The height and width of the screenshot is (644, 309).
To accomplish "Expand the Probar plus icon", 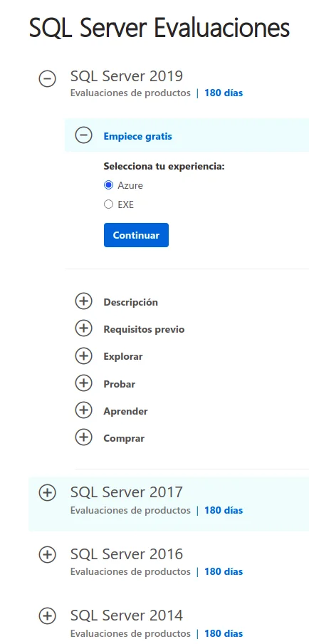I will (83, 383).
